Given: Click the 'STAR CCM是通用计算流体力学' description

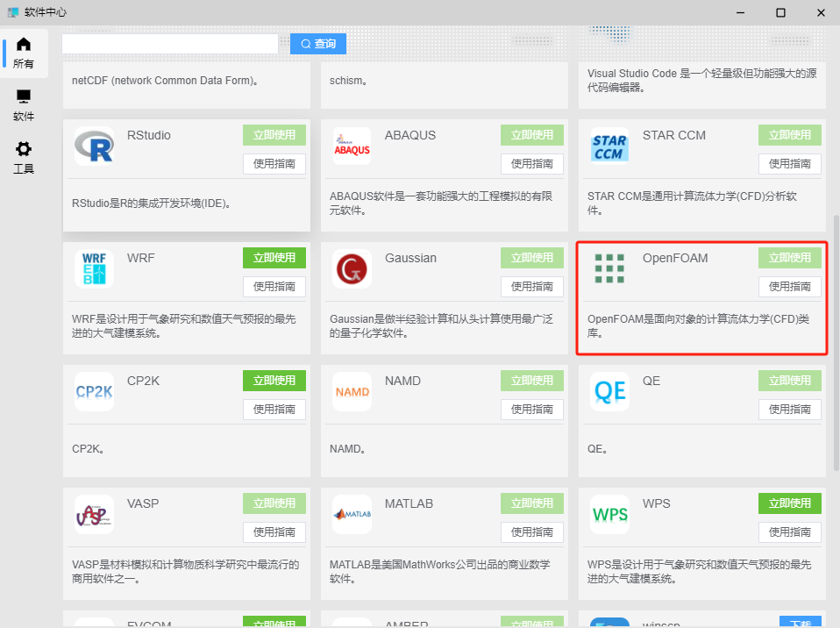Looking at the screenshot, I should click(692, 203).
